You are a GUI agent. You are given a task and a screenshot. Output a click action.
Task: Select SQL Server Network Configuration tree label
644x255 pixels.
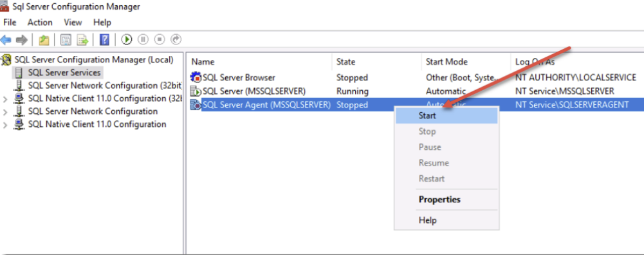(x=93, y=111)
